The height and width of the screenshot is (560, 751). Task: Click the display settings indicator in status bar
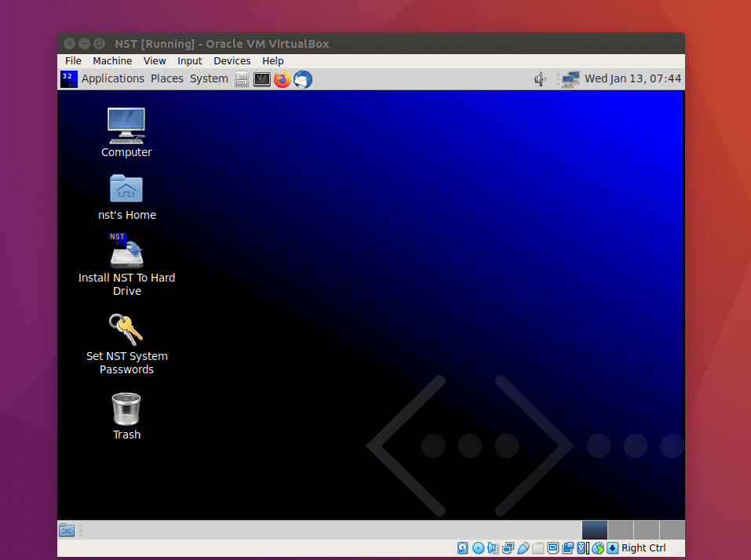[552, 548]
